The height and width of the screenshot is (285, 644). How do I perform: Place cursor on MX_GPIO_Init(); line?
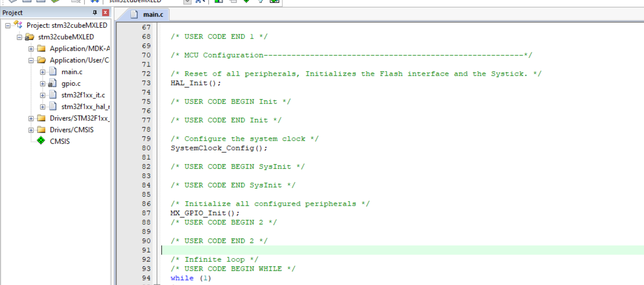pyautogui.click(x=205, y=213)
